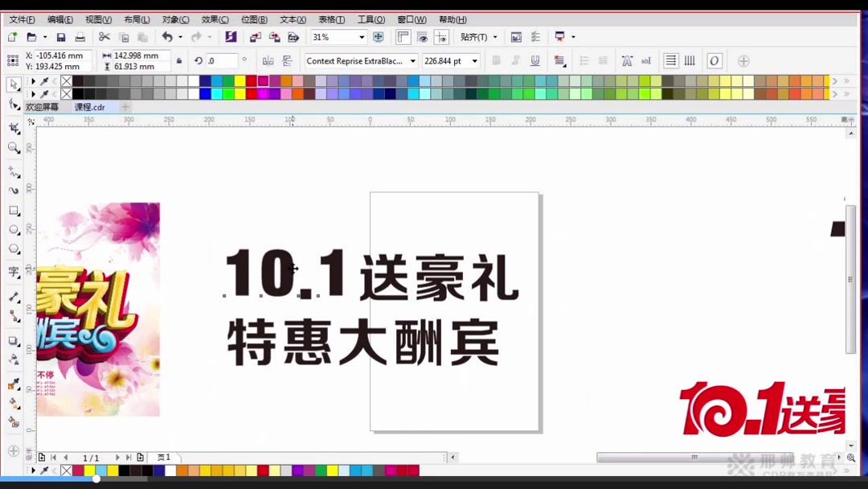Select the Zoom tool in the left toolbox
868x489 pixels.
point(13,147)
